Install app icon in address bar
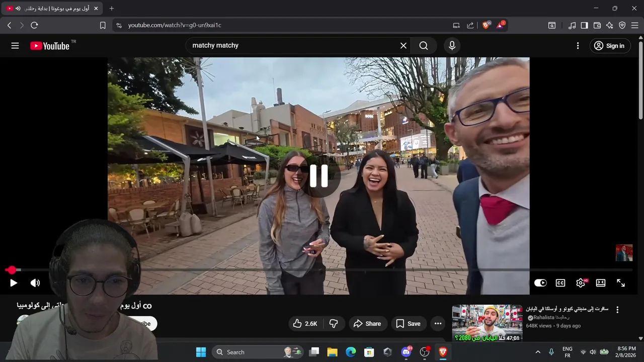This screenshot has height=362, width=644. tap(456, 25)
